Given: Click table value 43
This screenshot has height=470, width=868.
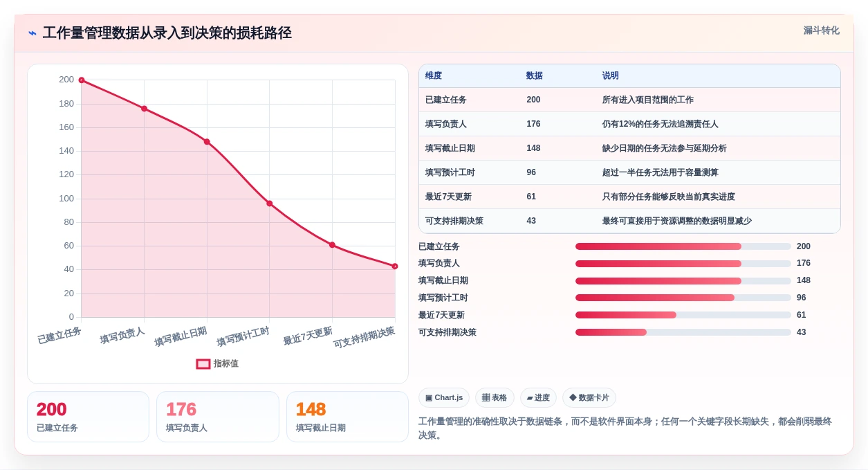Looking at the screenshot, I should [531, 221].
